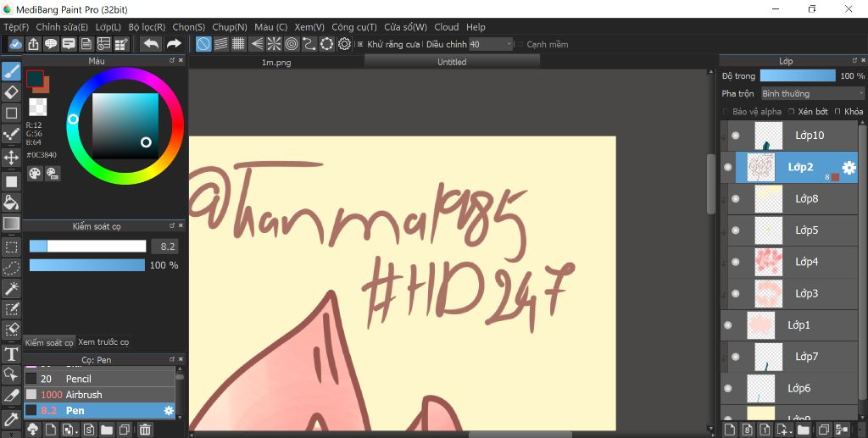Select the Eyedropper tool
The image size is (868, 438).
(11, 419)
